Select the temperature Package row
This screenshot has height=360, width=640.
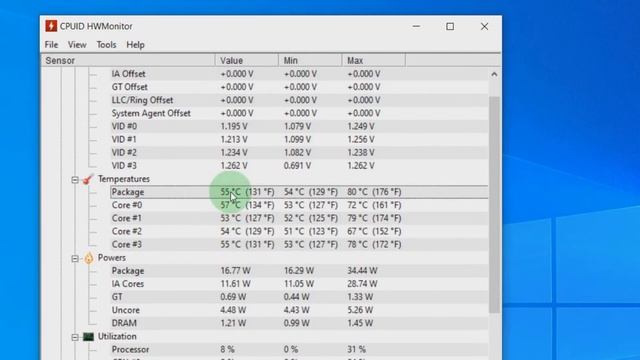(299, 192)
